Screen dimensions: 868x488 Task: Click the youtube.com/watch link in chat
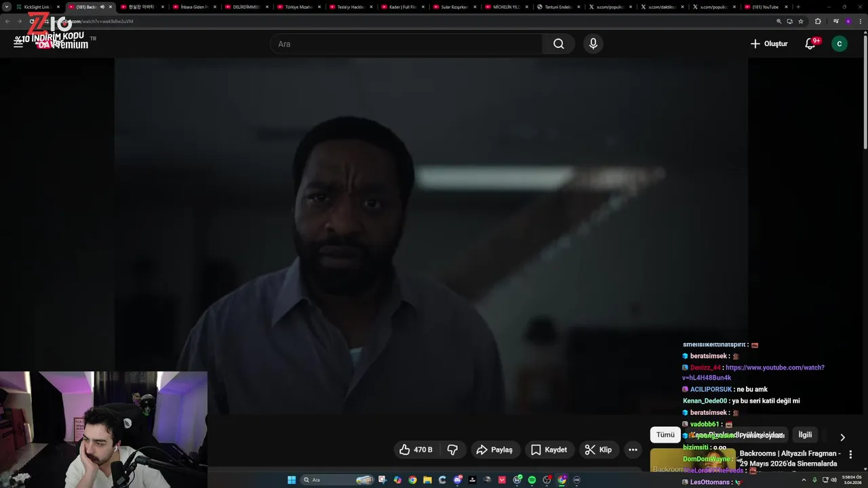pos(753,372)
